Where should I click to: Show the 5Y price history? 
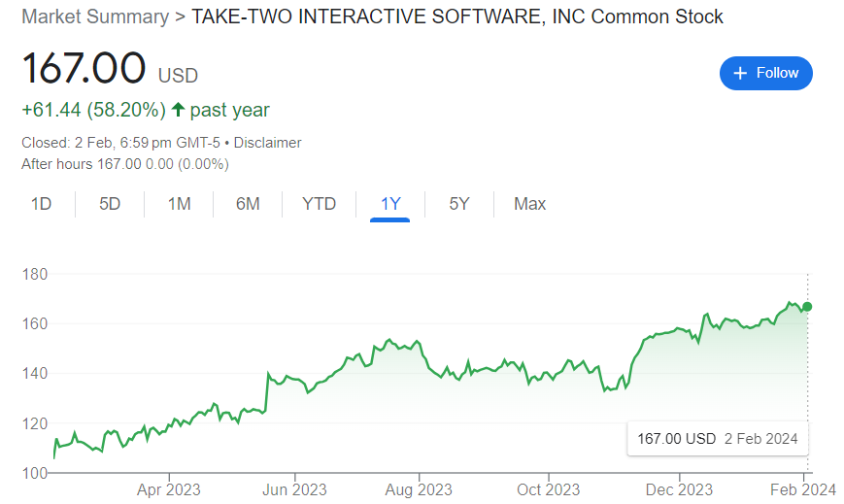459,204
